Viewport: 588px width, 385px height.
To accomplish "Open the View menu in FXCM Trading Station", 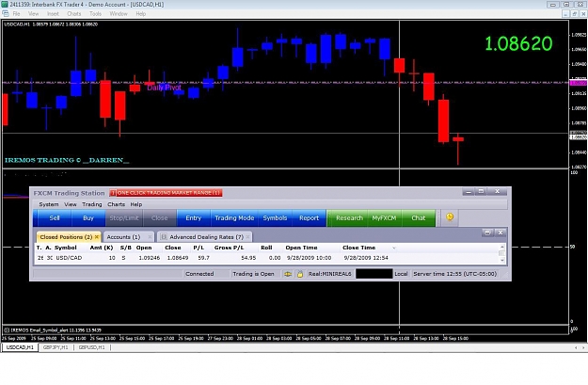I will (71, 204).
